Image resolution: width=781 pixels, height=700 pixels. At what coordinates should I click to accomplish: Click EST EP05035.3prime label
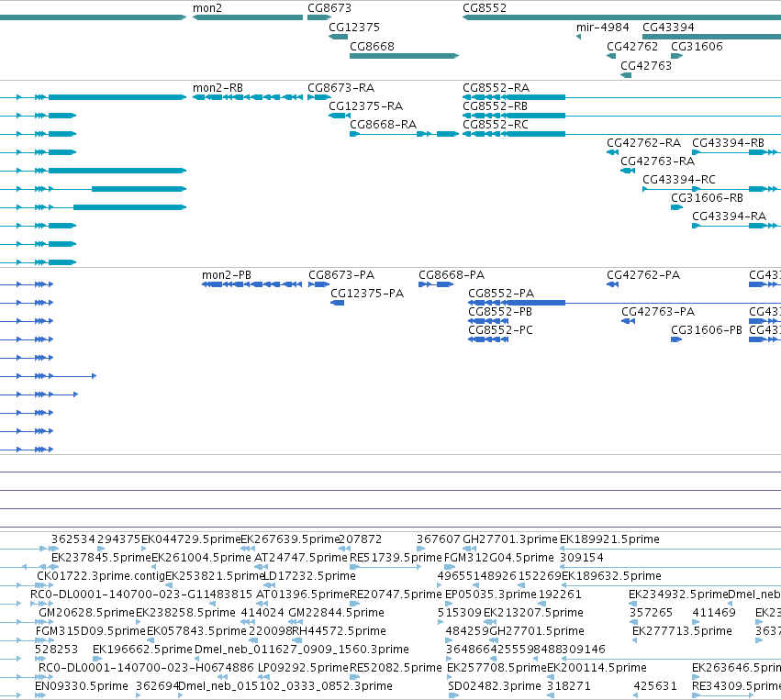coord(491,594)
